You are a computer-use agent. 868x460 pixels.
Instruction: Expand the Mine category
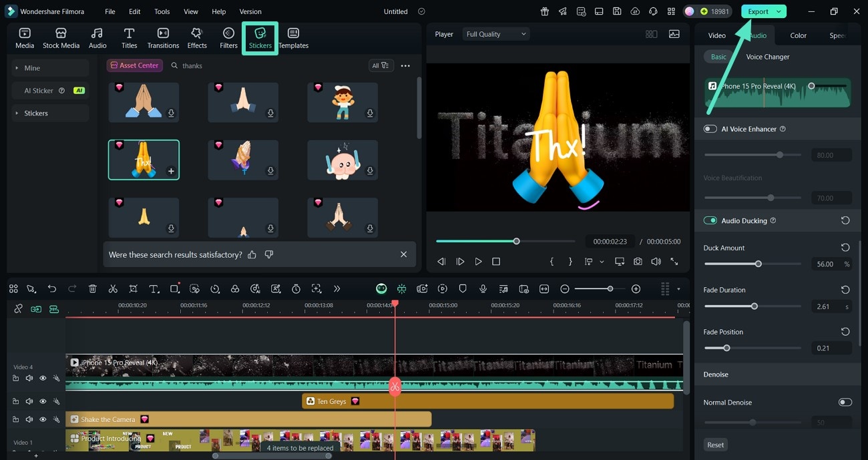pyautogui.click(x=50, y=68)
